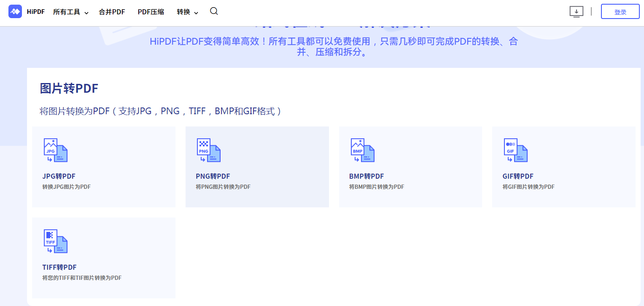The width and height of the screenshot is (644, 306).
Task: Open the TIFF转PDF tool card
Action: tap(103, 258)
